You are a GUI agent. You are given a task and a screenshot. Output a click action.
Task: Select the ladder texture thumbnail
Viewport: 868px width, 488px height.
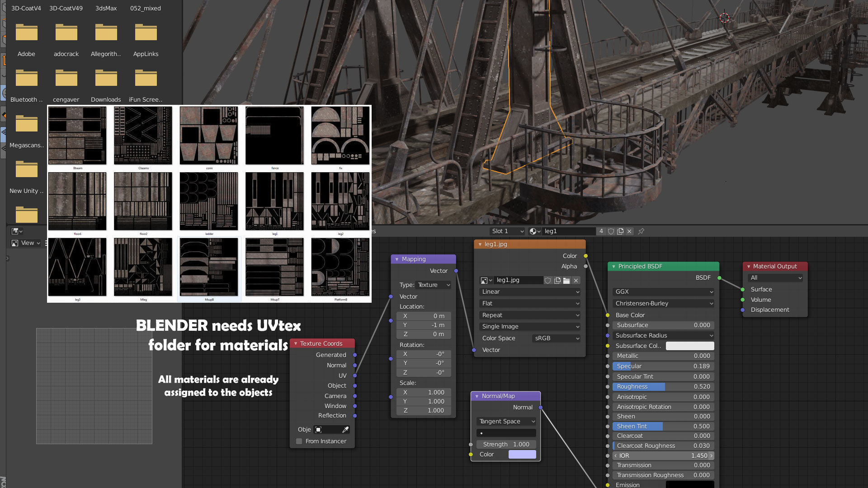tap(209, 202)
